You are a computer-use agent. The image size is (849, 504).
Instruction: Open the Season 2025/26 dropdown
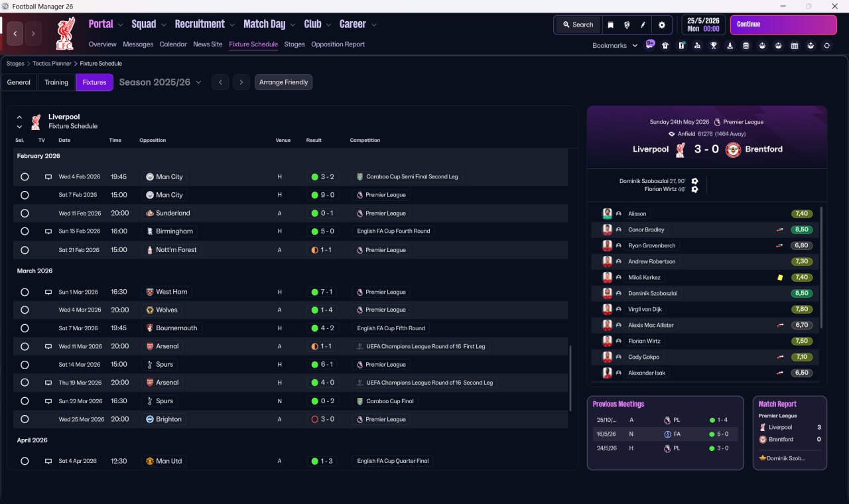(x=160, y=82)
